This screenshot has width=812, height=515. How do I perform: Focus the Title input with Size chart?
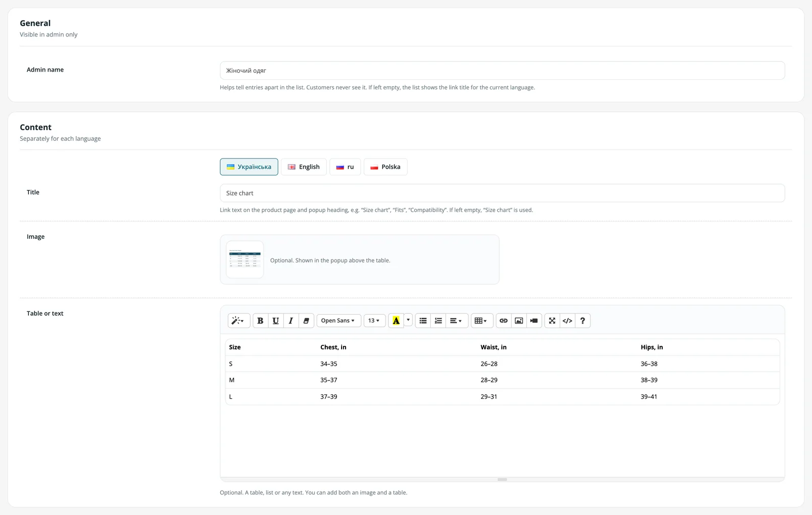pyautogui.click(x=502, y=193)
